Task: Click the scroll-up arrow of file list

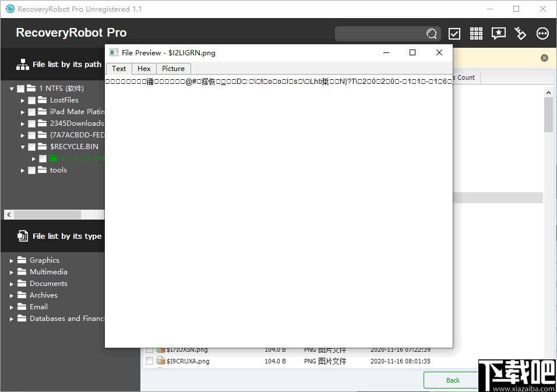Action: [x=548, y=93]
